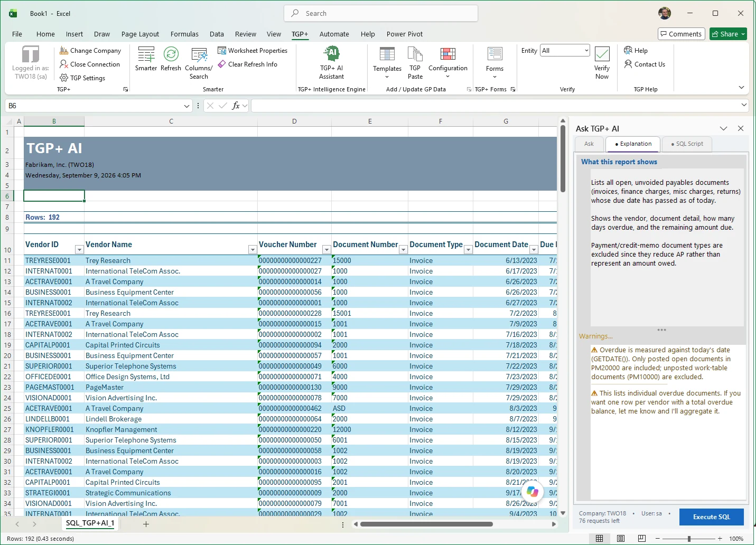Open Vendor ID filter dropdown

(x=79, y=250)
